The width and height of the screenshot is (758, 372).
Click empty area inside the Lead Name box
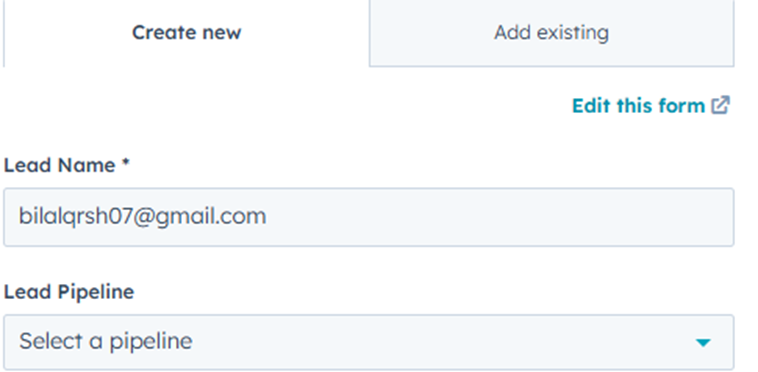(498, 217)
